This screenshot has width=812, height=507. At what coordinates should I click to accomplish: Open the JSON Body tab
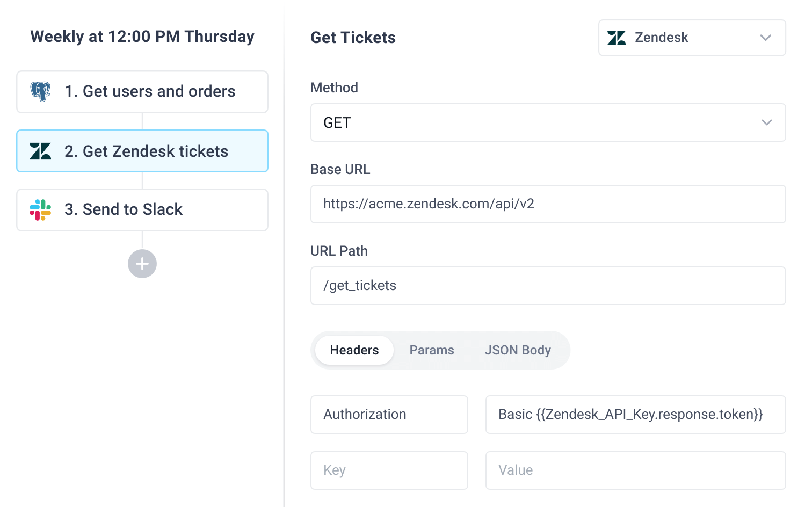point(518,350)
